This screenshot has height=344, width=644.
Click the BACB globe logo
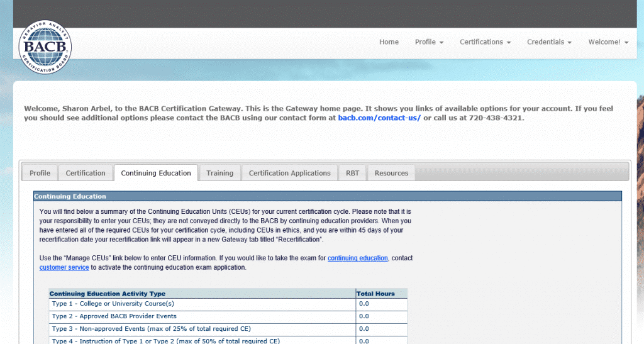[x=45, y=47]
